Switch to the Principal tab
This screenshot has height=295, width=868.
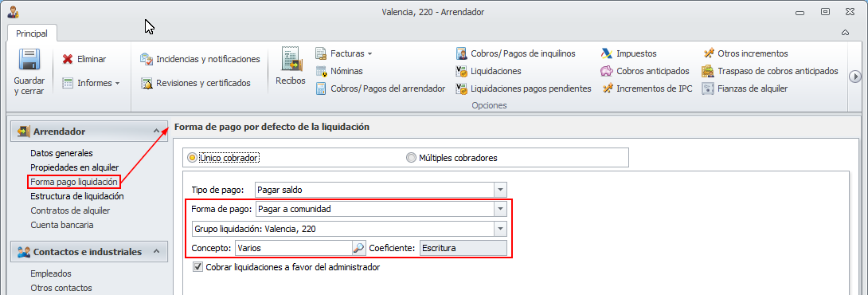32,33
